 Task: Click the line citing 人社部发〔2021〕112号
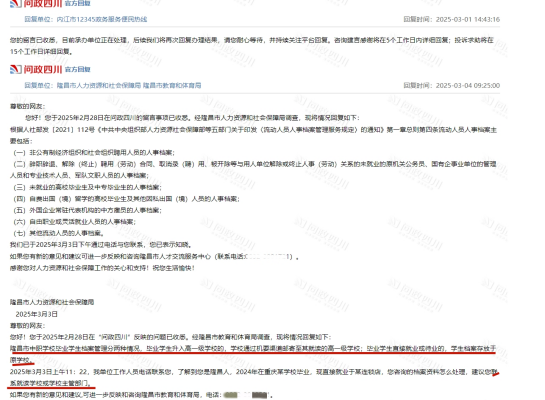coord(253,130)
